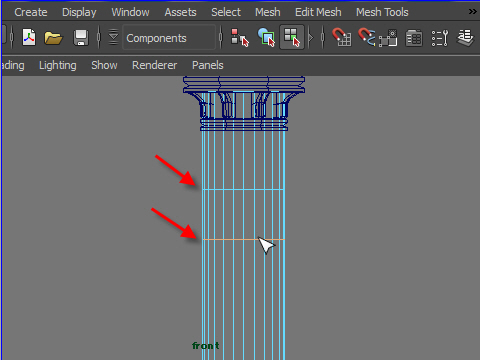Select by object type mode icon

[x=266, y=37]
